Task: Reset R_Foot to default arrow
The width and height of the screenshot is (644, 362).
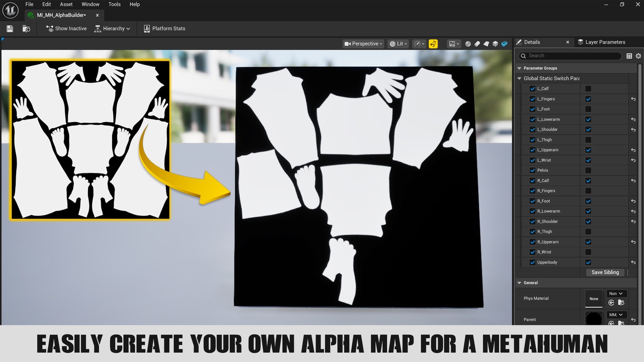Action: tap(633, 201)
